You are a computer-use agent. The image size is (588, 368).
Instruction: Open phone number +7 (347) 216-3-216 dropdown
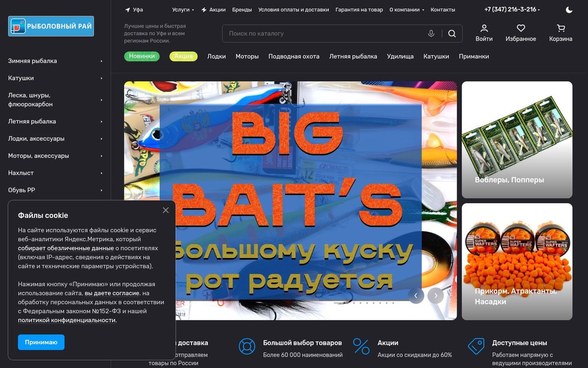click(x=512, y=10)
